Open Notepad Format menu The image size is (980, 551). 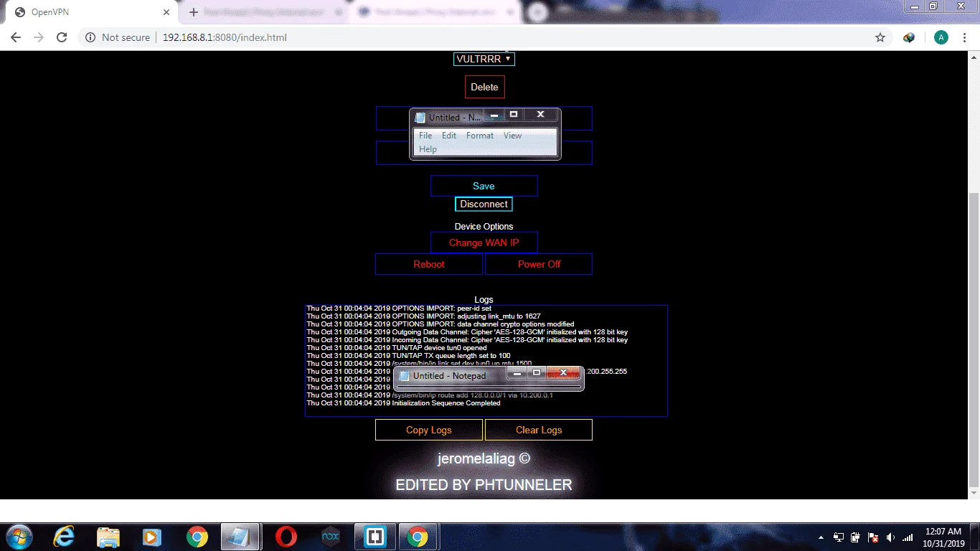click(480, 136)
